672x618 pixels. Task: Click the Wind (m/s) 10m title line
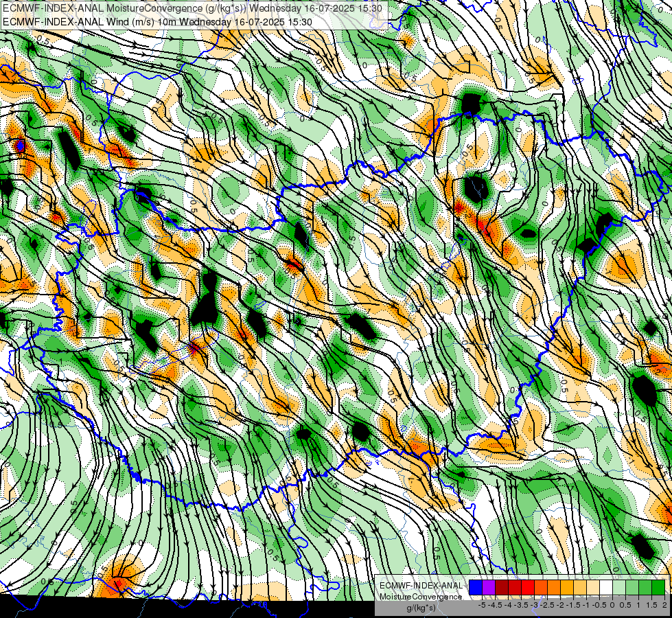157,21
